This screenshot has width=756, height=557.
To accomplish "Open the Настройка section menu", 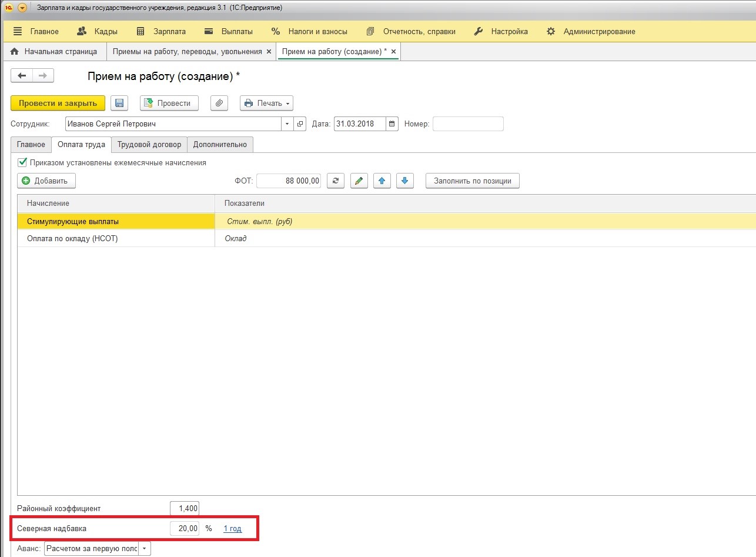I will click(501, 31).
